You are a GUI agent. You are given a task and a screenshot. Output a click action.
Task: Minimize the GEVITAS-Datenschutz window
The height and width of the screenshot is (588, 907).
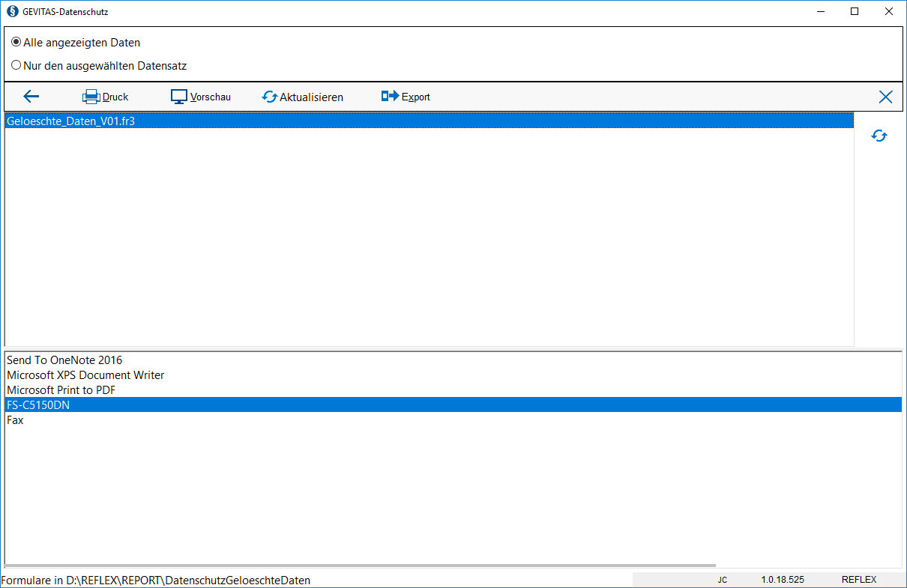[x=821, y=11]
